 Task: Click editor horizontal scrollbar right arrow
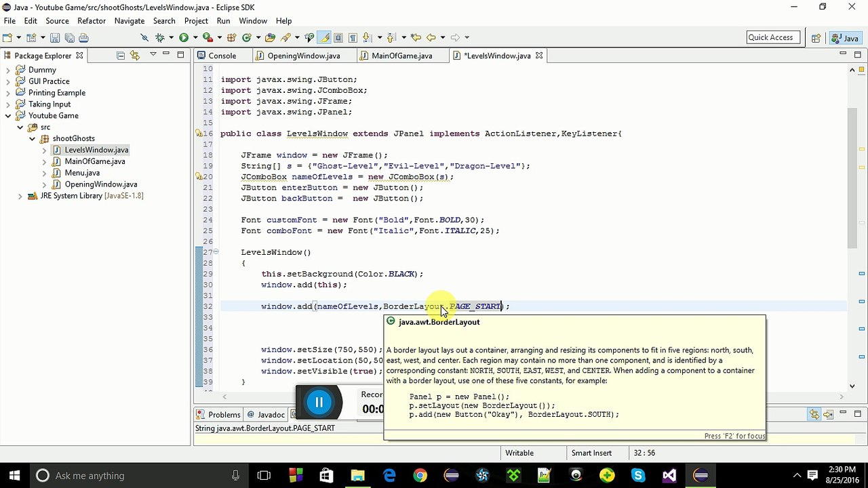coord(842,399)
